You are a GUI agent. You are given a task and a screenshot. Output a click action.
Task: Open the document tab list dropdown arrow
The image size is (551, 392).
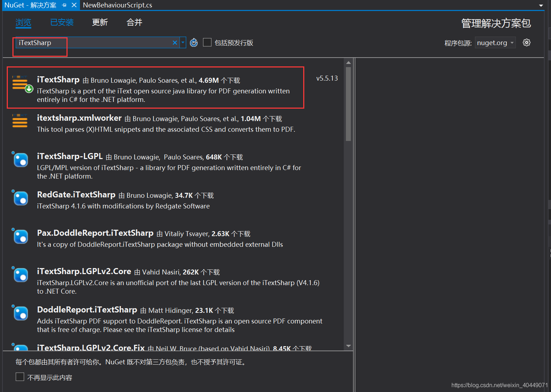541,5
